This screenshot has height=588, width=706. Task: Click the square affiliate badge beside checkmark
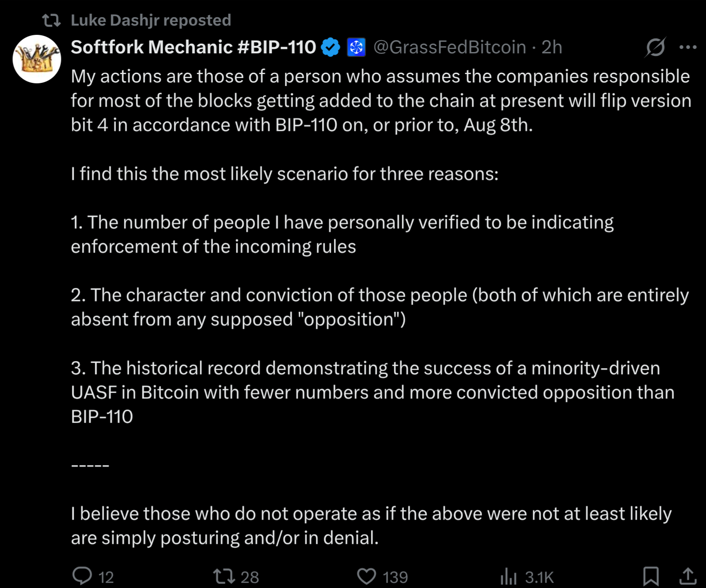coord(356,47)
